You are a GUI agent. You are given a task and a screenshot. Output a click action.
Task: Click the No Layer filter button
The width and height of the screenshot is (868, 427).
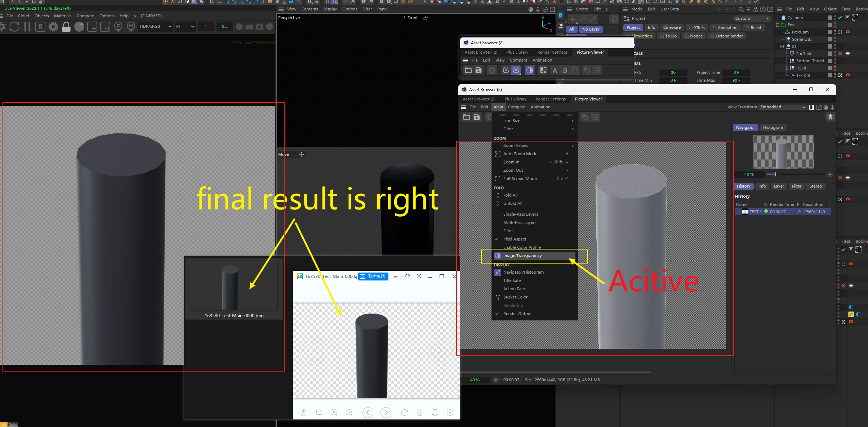(x=591, y=29)
